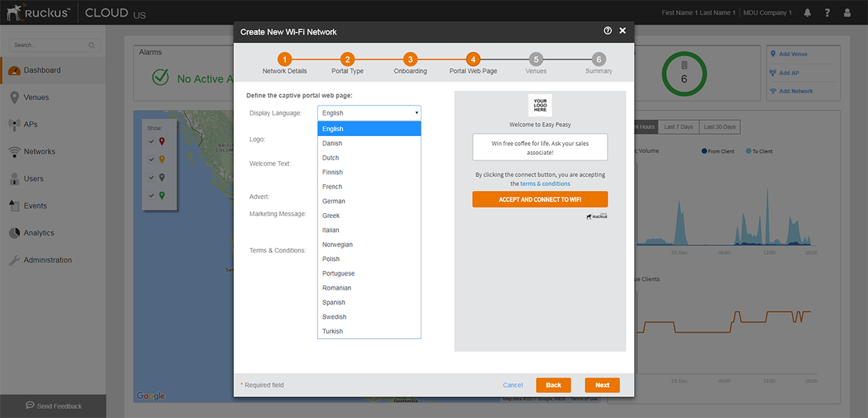The width and height of the screenshot is (868, 418).
Task: Toggle the green map marker checkbox
Action: 152,196
